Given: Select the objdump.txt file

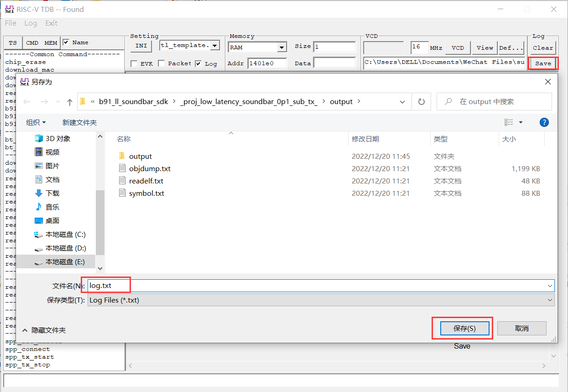Looking at the screenshot, I should coord(150,168).
